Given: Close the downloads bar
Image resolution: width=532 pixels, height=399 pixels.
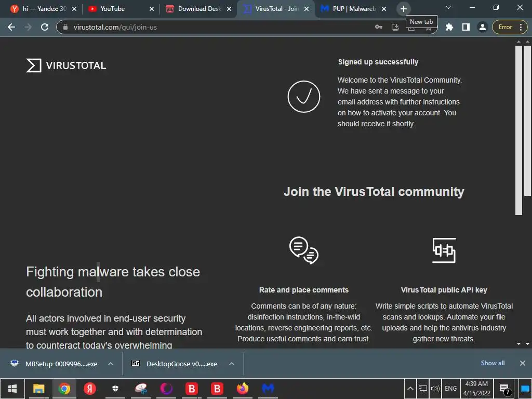Looking at the screenshot, I should click(523, 363).
